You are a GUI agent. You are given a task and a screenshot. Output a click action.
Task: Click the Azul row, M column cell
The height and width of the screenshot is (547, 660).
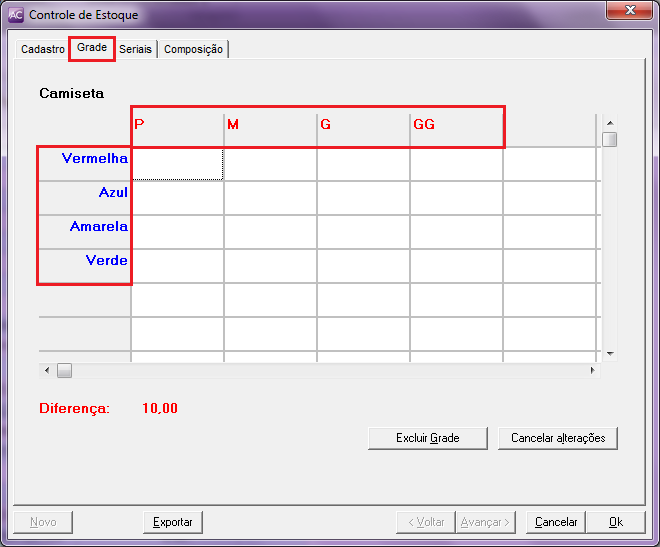point(270,198)
